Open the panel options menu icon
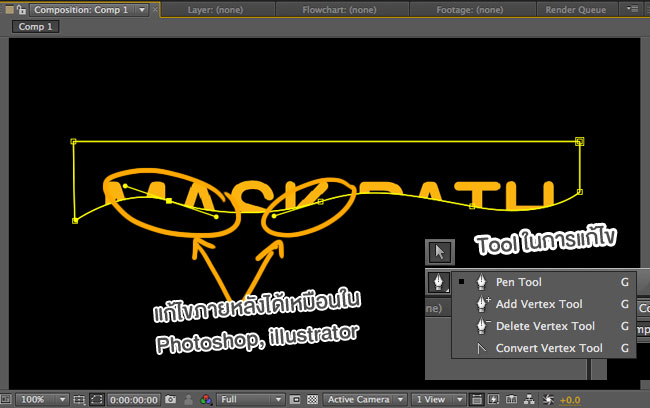Viewport: 650px width, 408px height. pyautogui.click(x=632, y=9)
